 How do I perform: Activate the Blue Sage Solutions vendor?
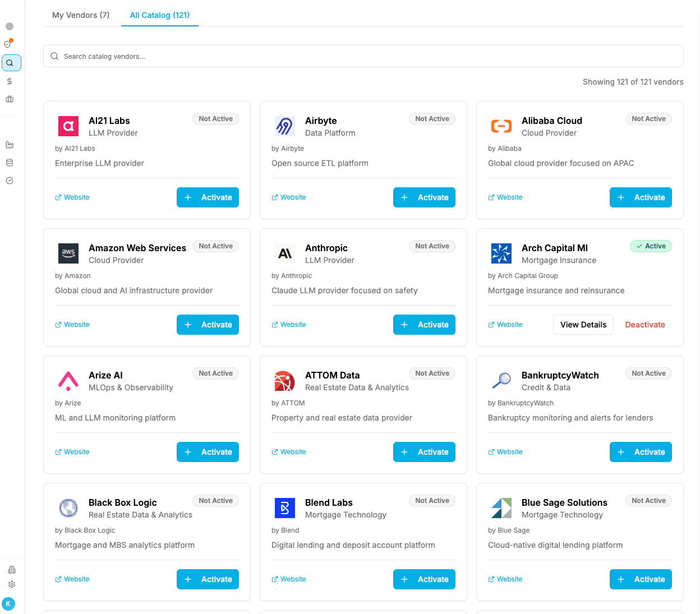point(641,579)
